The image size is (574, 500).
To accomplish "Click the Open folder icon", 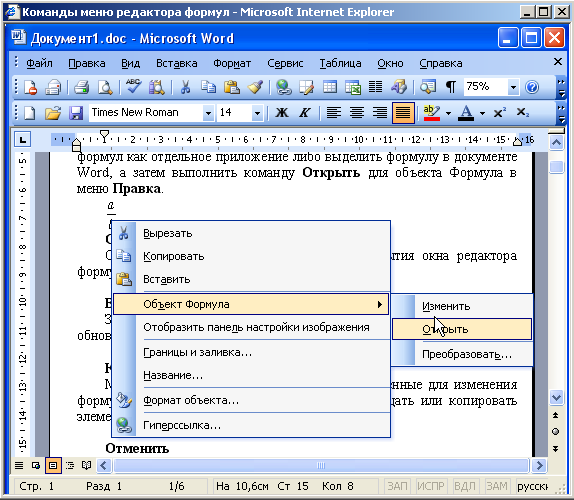I will pyautogui.click(x=53, y=113).
